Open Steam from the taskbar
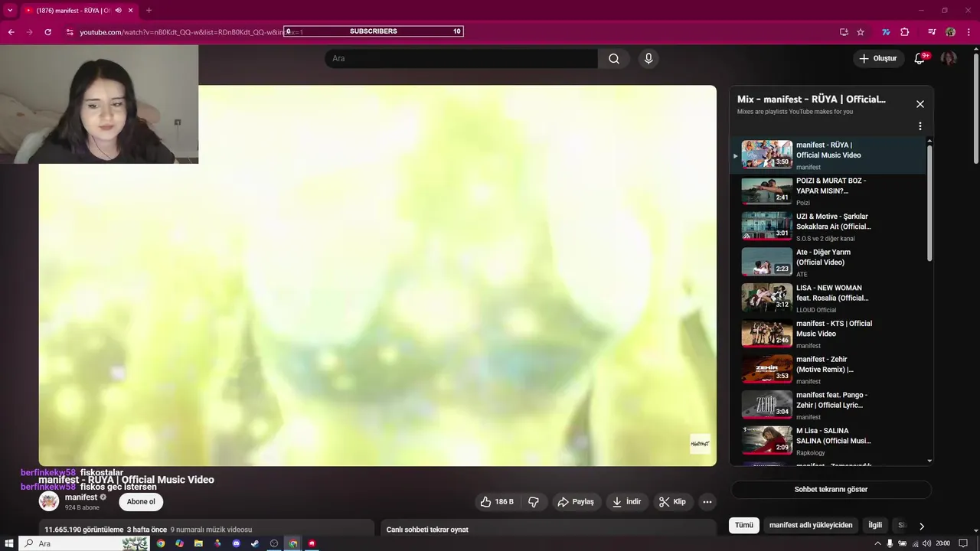 point(255,543)
